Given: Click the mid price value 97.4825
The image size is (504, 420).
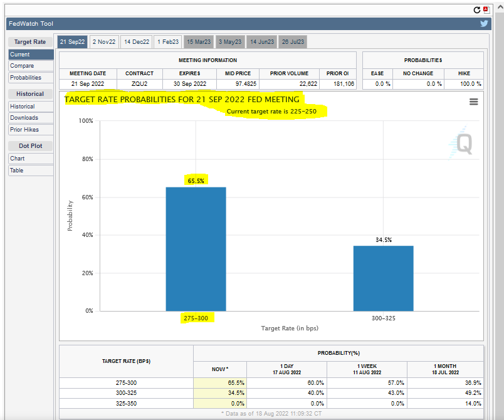Looking at the screenshot, I should point(246,84).
